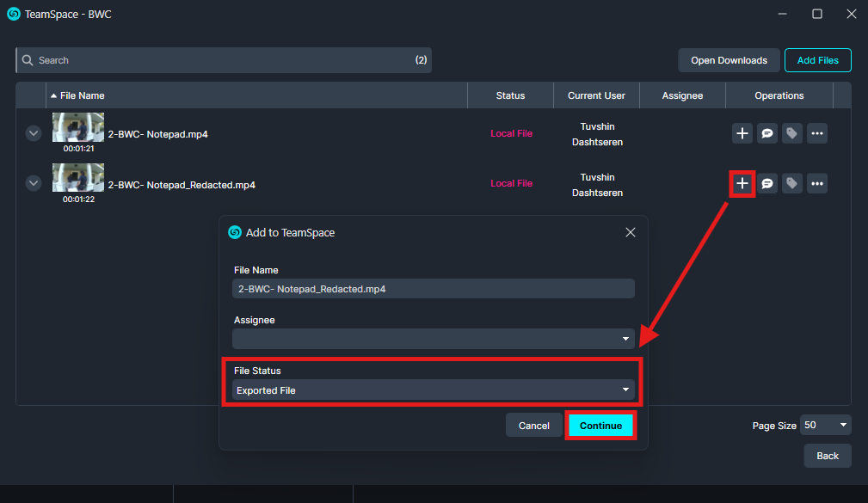Screen dimensions: 868x503
Task: Change the Page Size dropdown value
Action: coord(825,425)
